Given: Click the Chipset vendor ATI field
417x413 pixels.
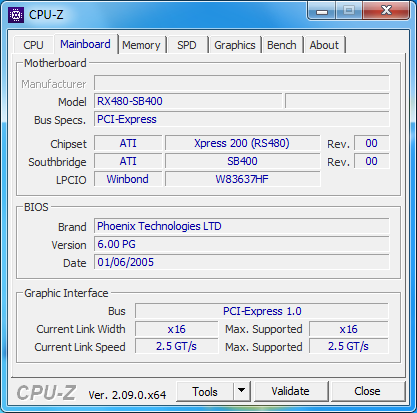Looking at the screenshot, I should (x=128, y=143).
